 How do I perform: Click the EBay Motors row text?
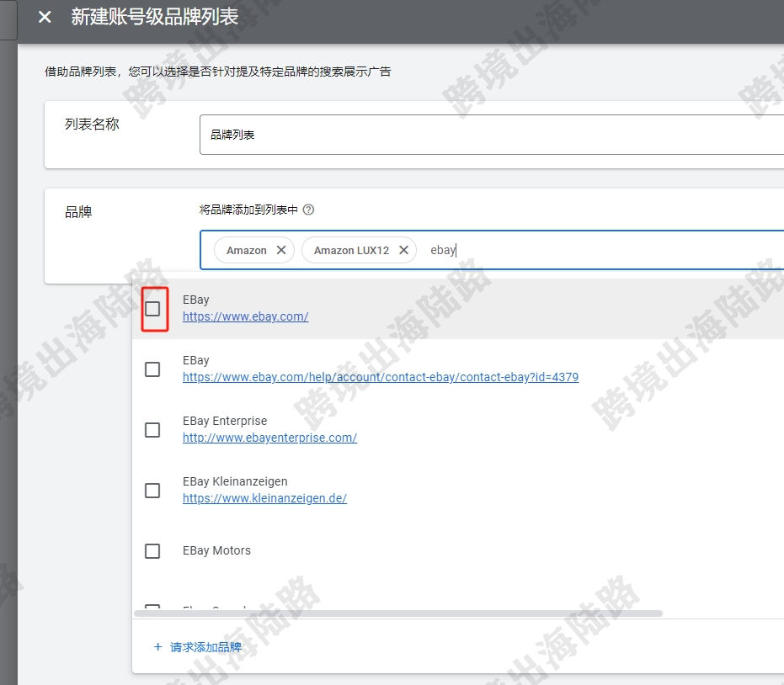(216, 550)
